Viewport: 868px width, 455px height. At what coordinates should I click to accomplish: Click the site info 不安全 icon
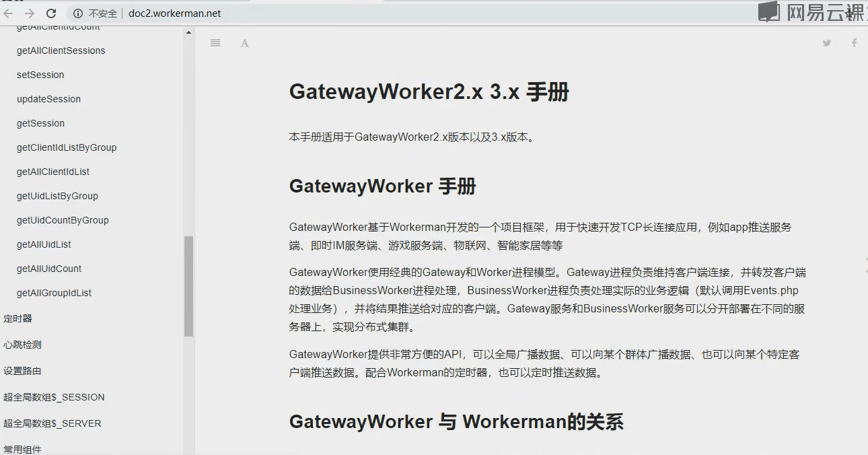pos(78,13)
